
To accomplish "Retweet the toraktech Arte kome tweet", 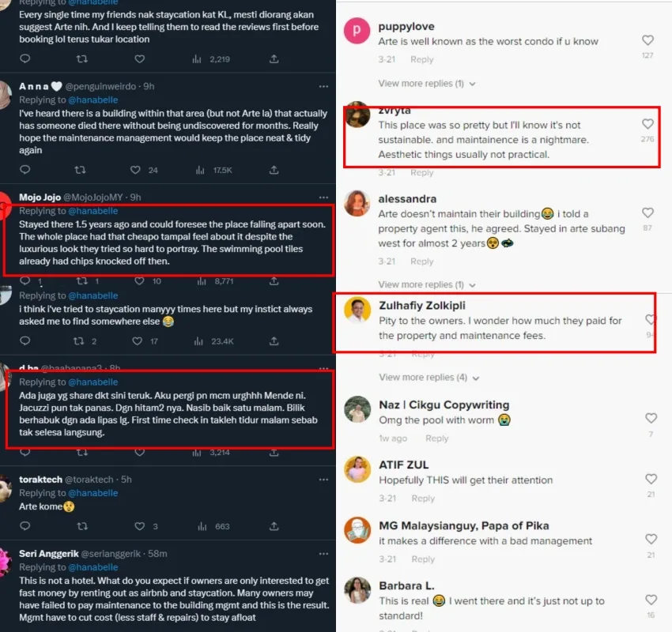I will [80, 526].
